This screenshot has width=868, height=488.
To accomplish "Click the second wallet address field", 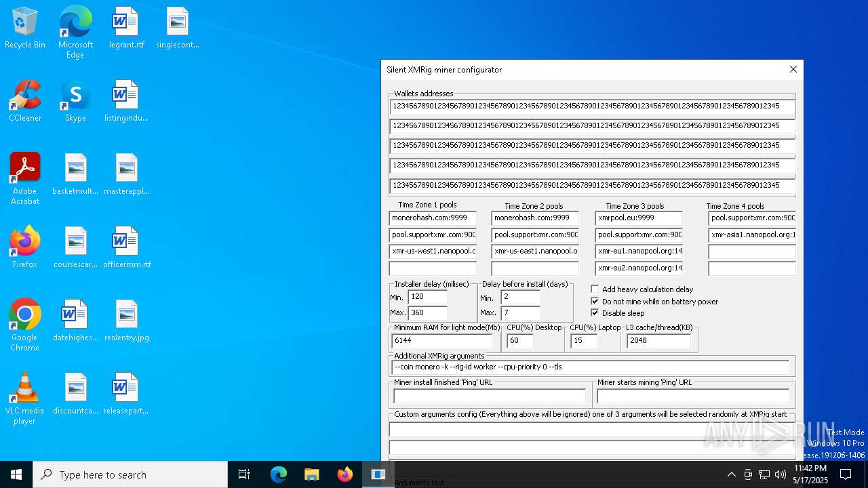I will (592, 126).
